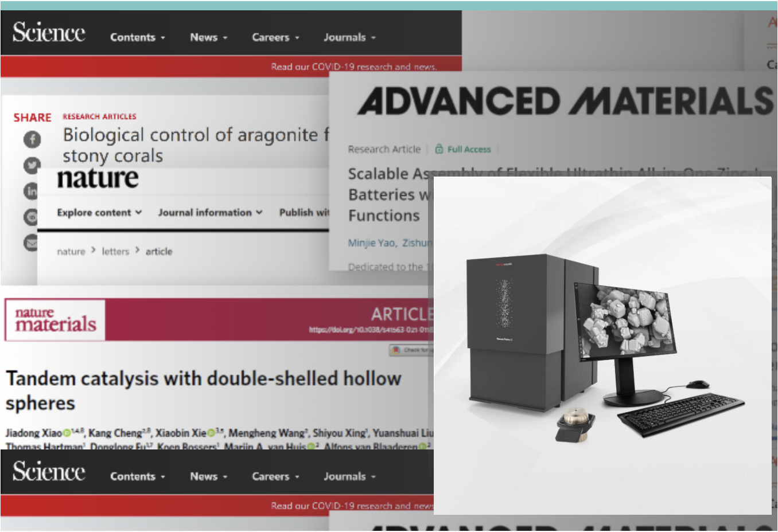Open the Research Articles category label
Screen dimensions: 778x532
pyautogui.click(x=99, y=116)
